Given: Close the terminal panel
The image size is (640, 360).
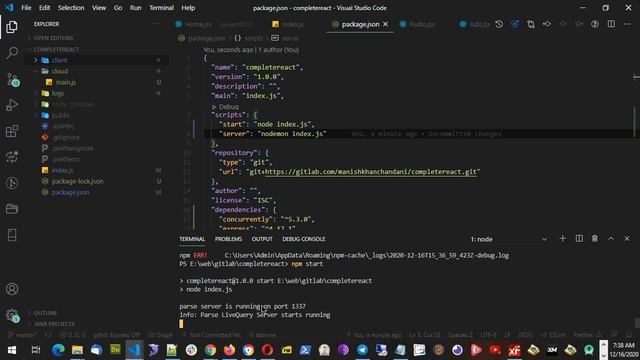Looking at the screenshot, I should pos(627,239).
